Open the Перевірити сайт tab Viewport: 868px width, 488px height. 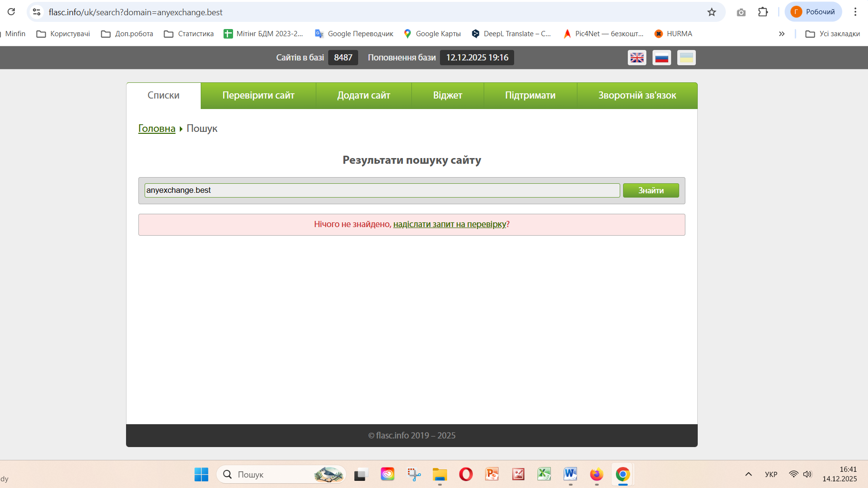point(258,96)
